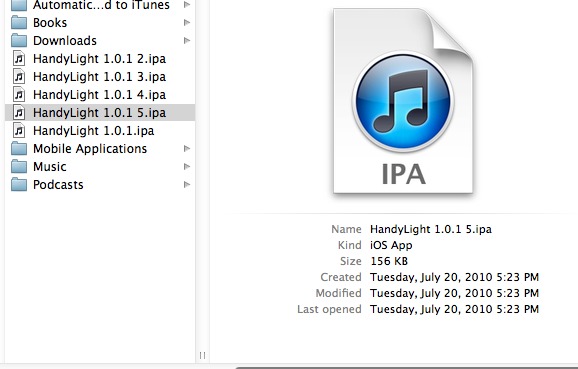This screenshot has height=369, width=578.
Task: Select the Downloads folder name
Action: click(65, 41)
